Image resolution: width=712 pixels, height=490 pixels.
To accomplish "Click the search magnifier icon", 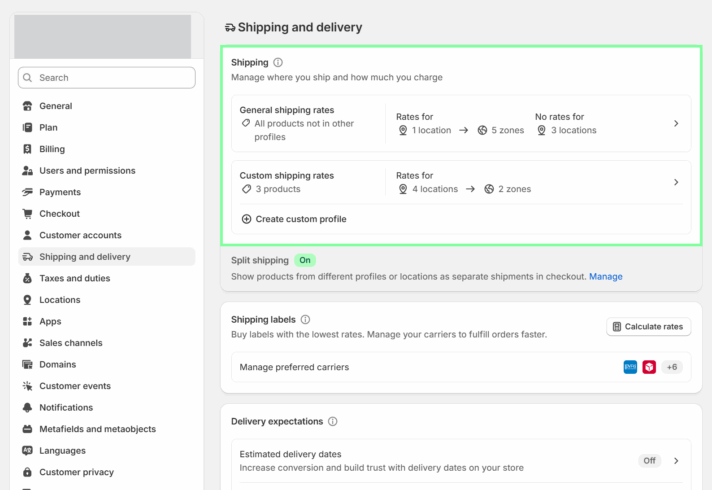I will (28, 78).
